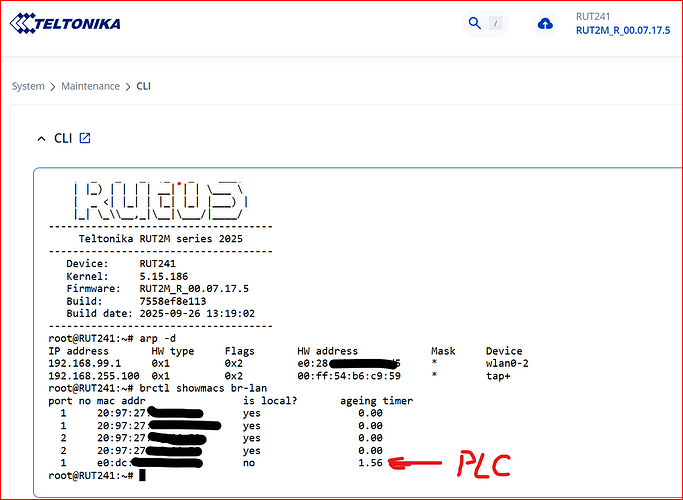Screen dimensions: 683x500
Task: Select the CLI breadcrumb item
Action: click(x=144, y=87)
